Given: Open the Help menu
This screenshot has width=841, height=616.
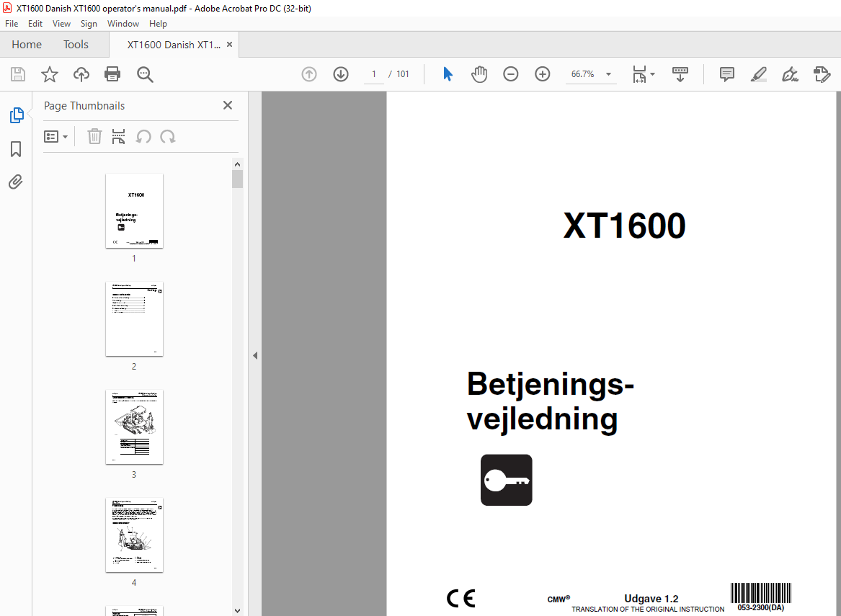Looking at the screenshot, I should point(159,24).
